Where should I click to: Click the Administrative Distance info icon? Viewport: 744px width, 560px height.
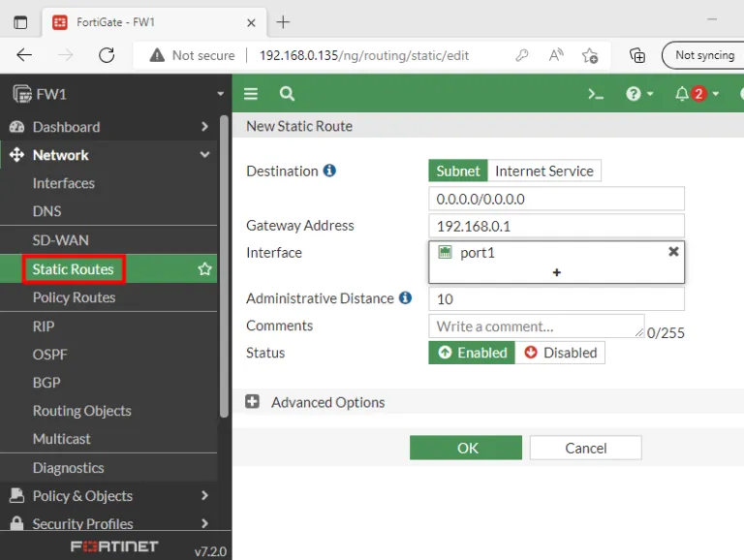(405, 297)
